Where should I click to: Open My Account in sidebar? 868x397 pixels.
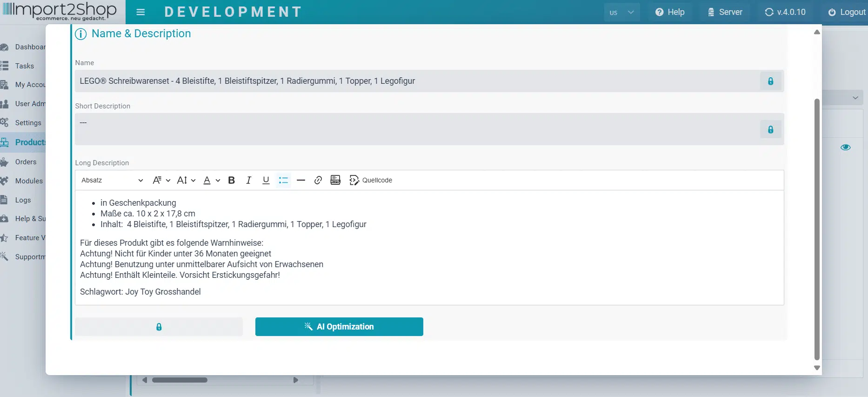coord(23,85)
